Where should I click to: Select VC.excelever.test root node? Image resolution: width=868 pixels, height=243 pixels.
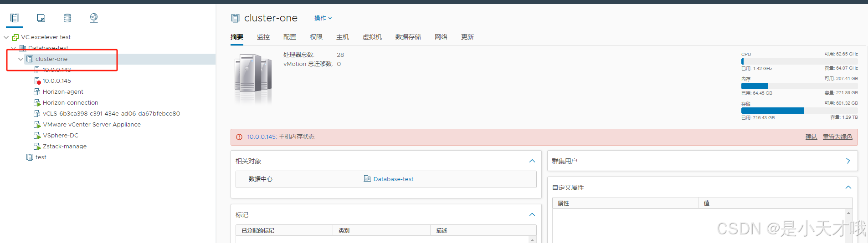coord(46,37)
